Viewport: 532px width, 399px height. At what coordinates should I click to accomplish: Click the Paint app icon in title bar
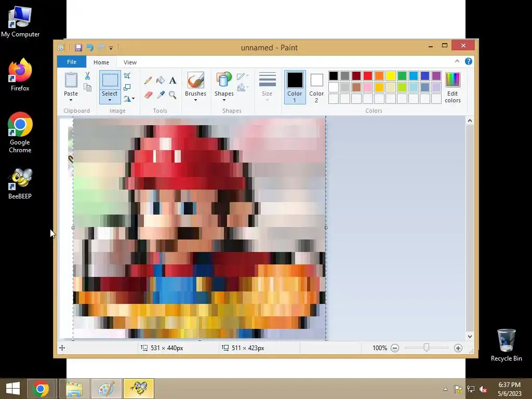pyautogui.click(x=61, y=48)
